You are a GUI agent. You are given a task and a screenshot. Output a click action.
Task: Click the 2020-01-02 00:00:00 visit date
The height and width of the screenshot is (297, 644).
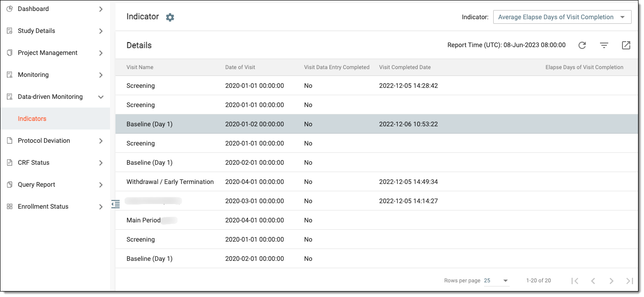pos(254,124)
